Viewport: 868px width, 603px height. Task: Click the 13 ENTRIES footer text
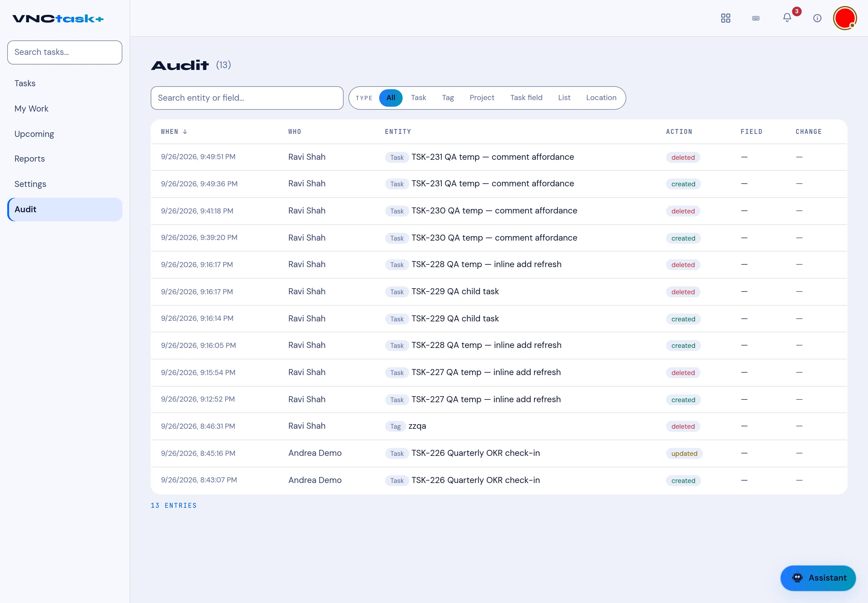(173, 506)
